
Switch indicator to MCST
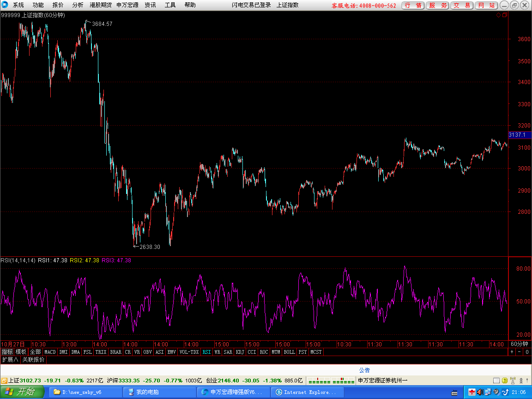tap(316, 352)
